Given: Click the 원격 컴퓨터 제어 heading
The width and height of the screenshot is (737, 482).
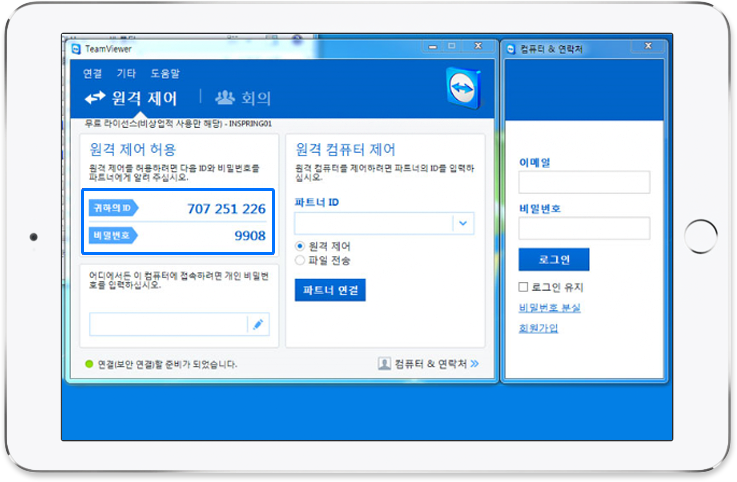Looking at the screenshot, I should [345, 150].
